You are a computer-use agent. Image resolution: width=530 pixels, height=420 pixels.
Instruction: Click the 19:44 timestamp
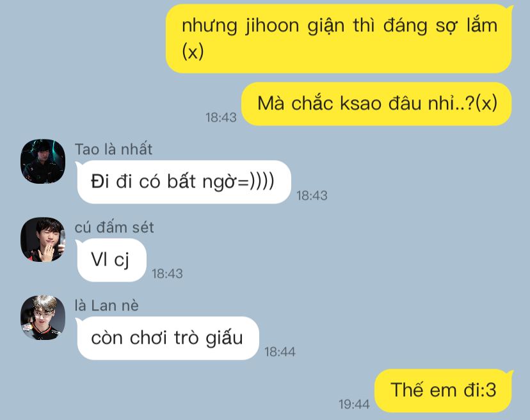354,404
